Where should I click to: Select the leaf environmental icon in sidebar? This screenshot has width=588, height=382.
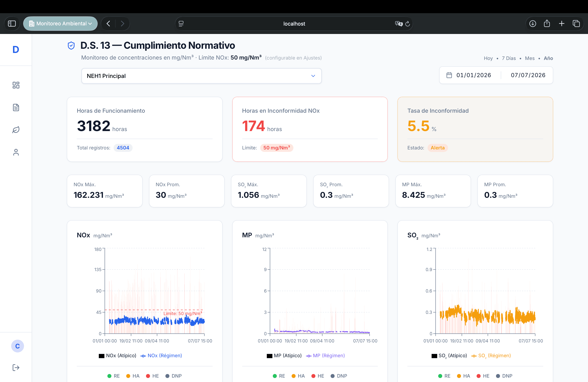point(16,130)
